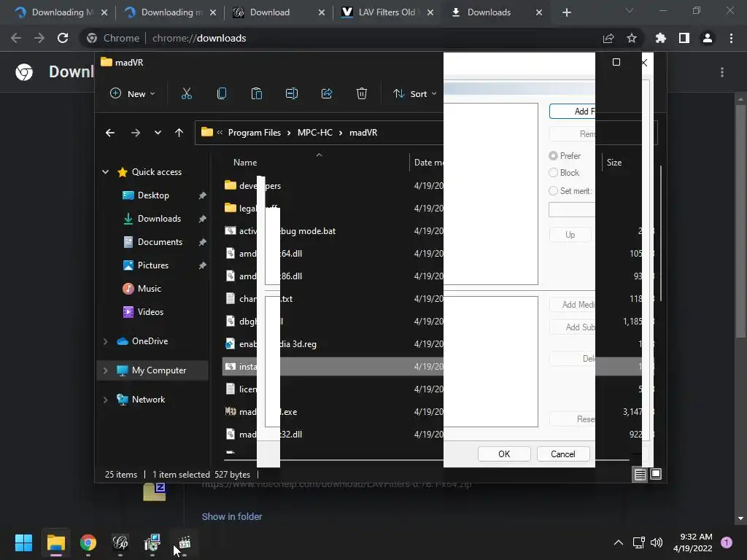Expand the Network tree node
Screen dimensions: 747x560
pos(105,400)
